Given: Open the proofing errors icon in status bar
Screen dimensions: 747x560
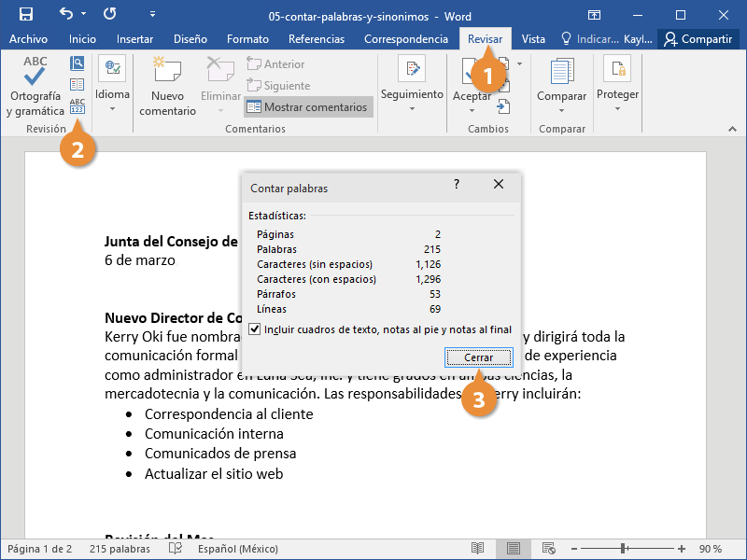Looking at the screenshot, I should click(176, 549).
